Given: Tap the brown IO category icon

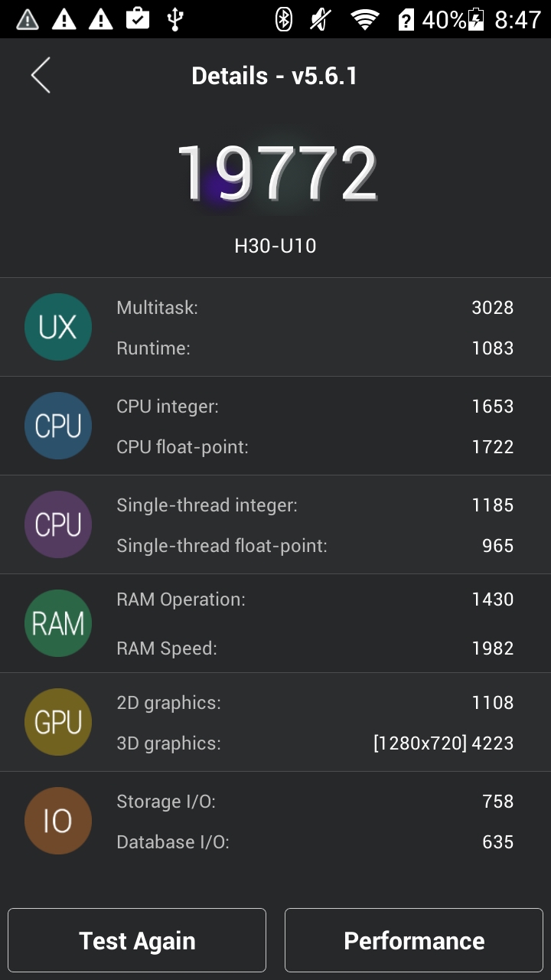Looking at the screenshot, I should coord(58,821).
